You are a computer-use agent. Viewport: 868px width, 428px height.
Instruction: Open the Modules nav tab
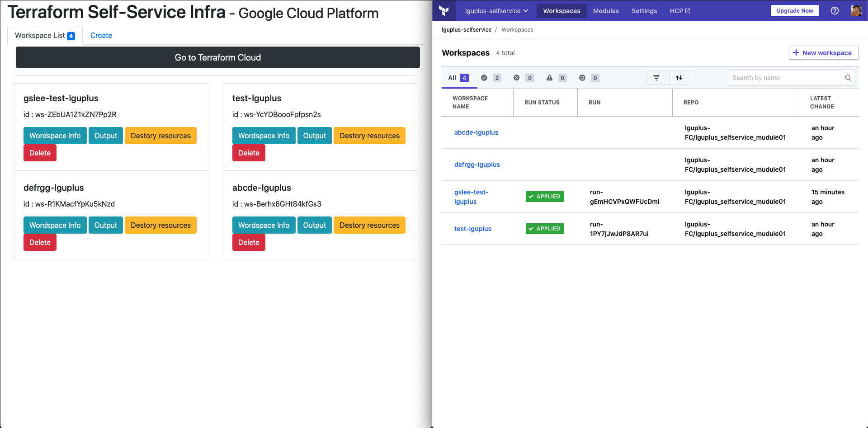click(x=606, y=11)
